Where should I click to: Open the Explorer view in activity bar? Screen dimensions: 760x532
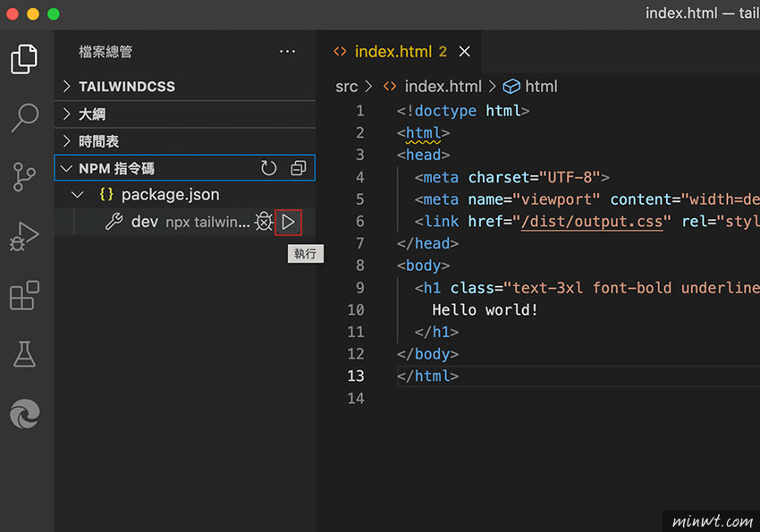click(24, 59)
